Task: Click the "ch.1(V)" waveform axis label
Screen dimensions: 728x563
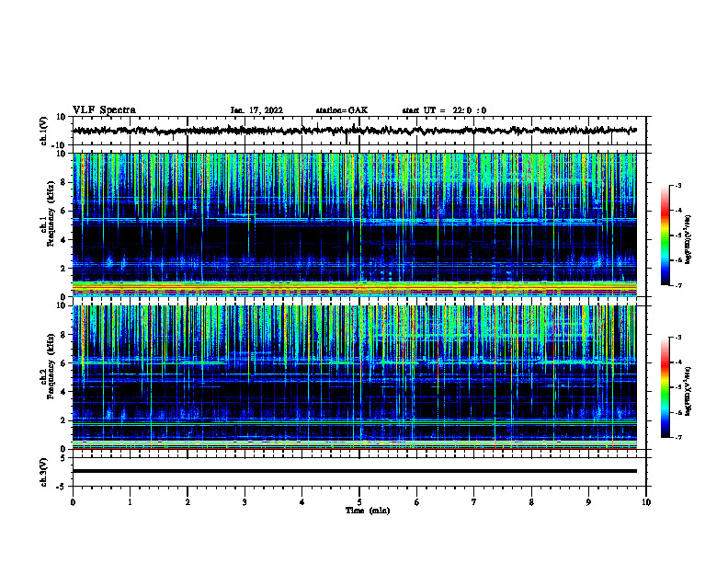Action: [x=43, y=131]
